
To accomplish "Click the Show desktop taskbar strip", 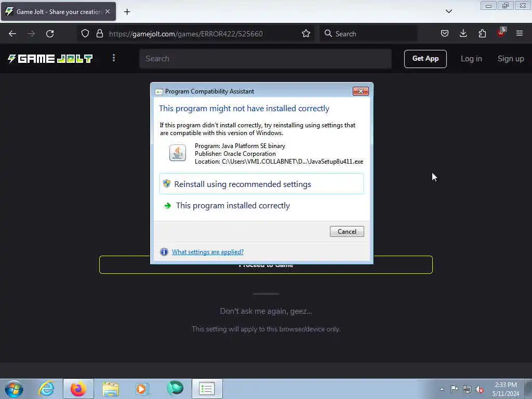I will click(x=528, y=389).
